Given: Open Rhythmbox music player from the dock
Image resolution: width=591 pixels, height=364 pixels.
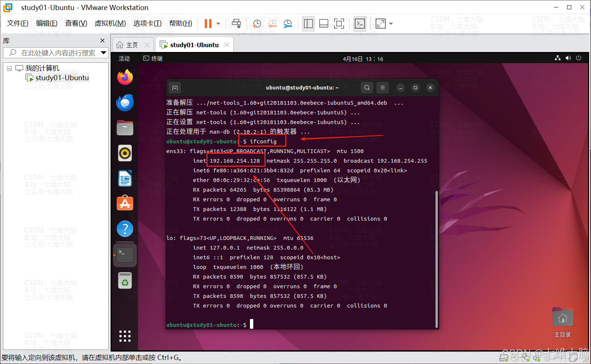Looking at the screenshot, I should (125, 153).
